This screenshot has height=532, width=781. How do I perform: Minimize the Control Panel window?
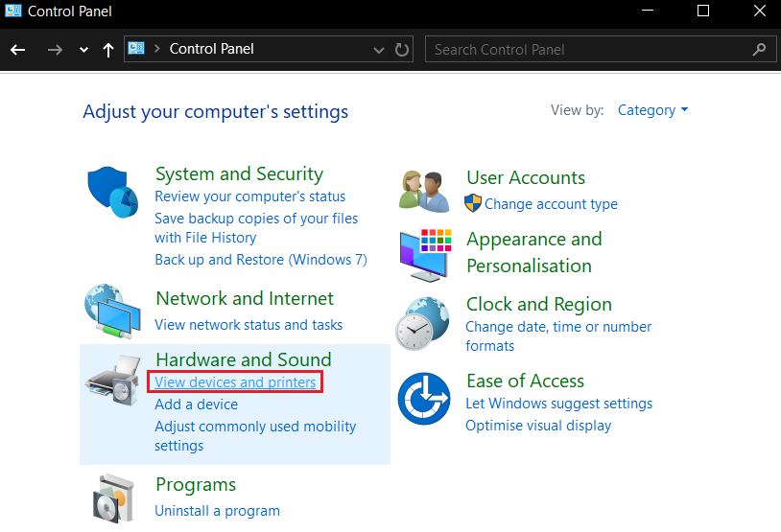click(x=648, y=11)
